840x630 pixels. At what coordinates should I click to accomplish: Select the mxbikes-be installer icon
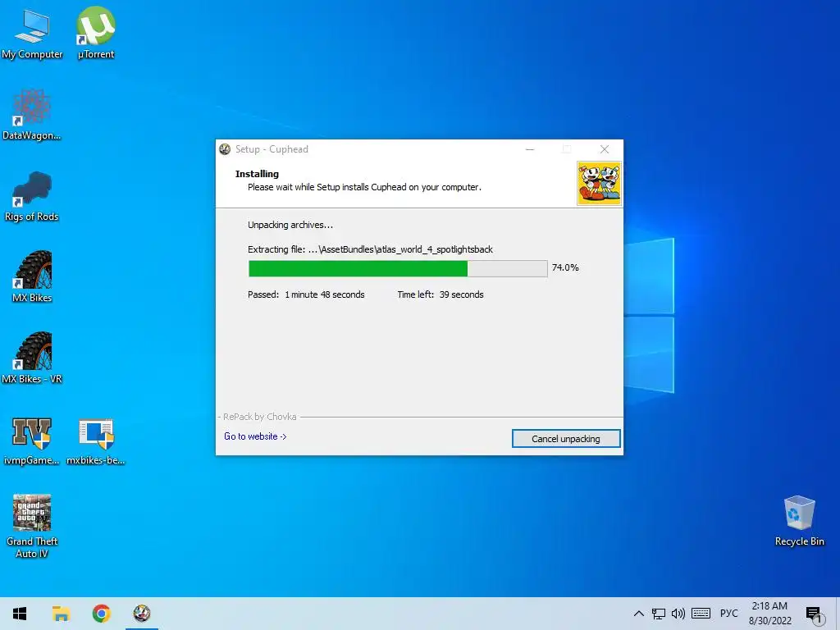point(96,441)
